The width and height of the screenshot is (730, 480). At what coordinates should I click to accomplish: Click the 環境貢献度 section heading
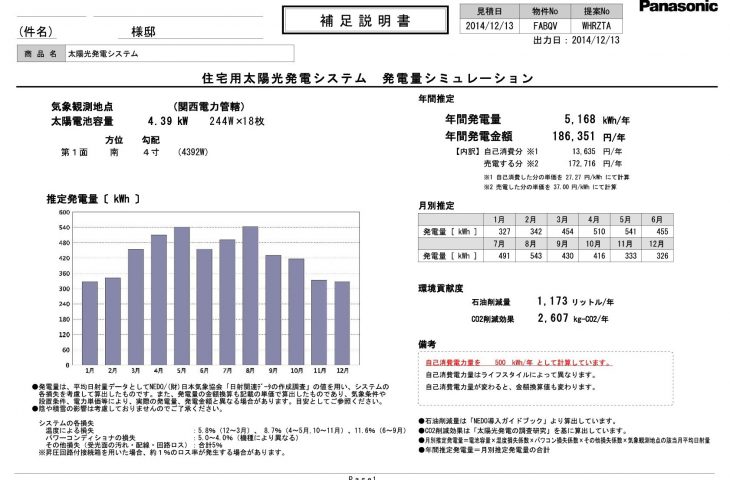point(440,289)
